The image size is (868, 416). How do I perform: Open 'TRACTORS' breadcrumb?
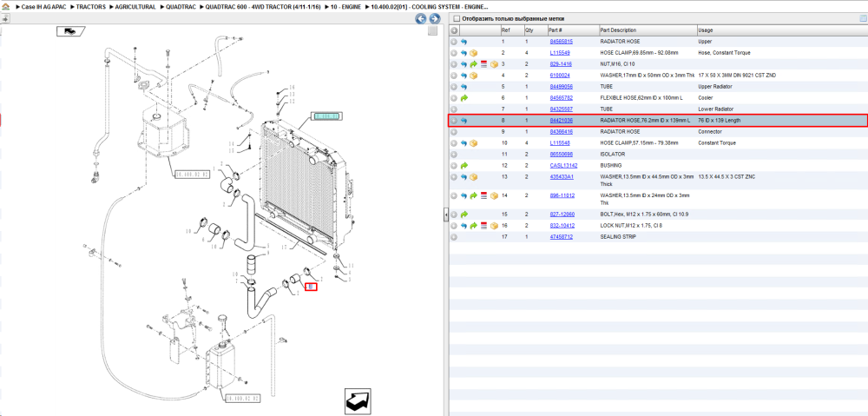click(x=91, y=7)
